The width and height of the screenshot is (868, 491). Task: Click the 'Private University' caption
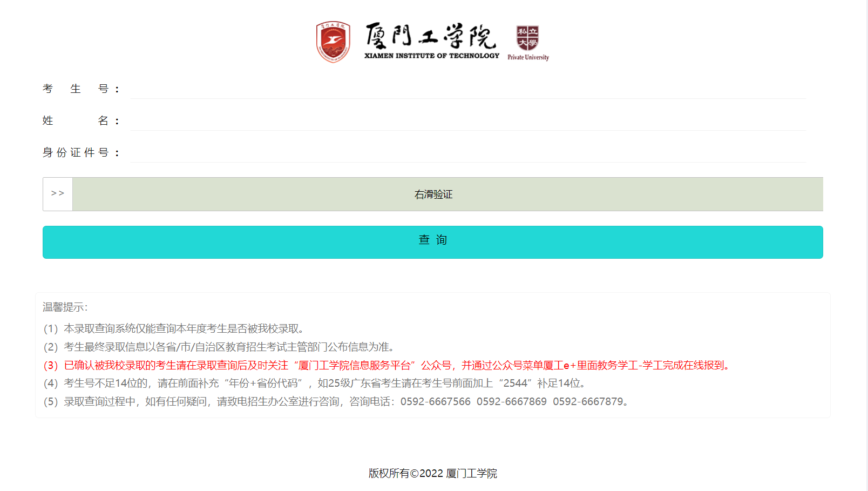click(528, 57)
